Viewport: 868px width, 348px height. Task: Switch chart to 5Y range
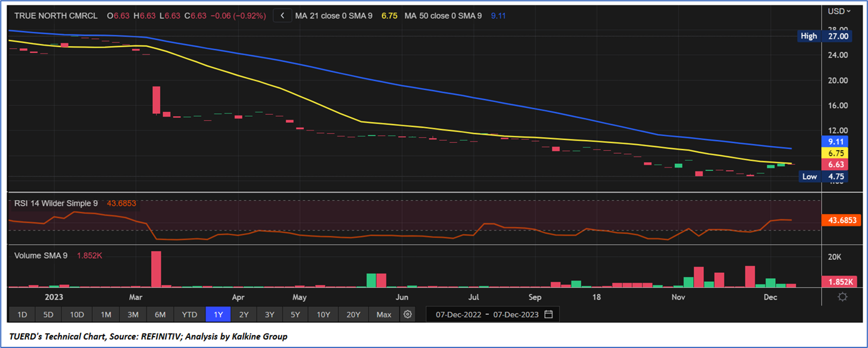pos(296,314)
